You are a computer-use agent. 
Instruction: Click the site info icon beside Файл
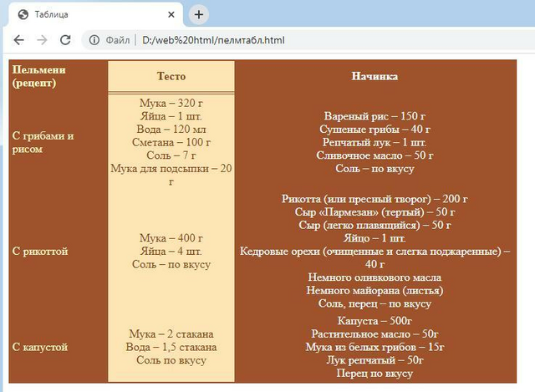pyautogui.click(x=94, y=40)
